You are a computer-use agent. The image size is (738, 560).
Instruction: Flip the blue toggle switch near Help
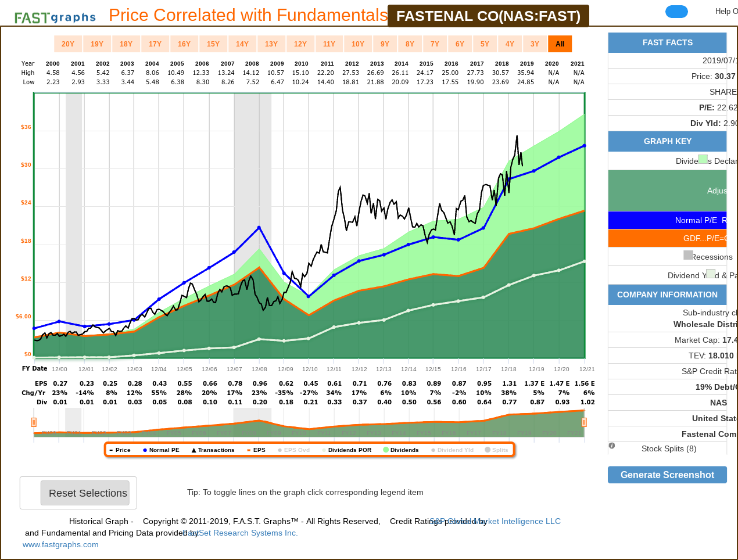676,12
